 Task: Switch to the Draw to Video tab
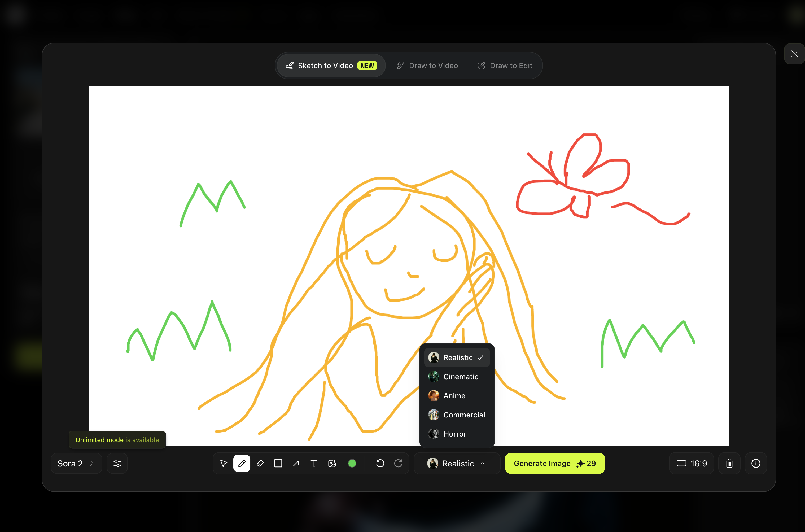tap(427, 66)
